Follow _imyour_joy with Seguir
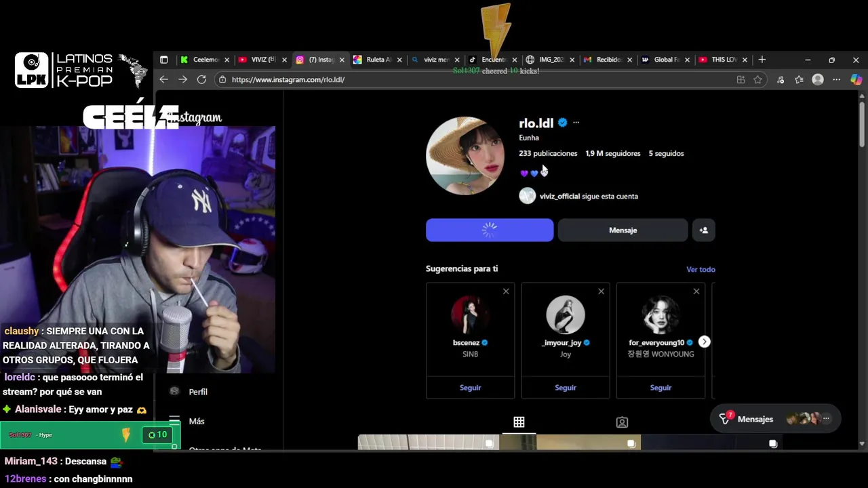The height and width of the screenshot is (488, 868). [565, 388]
